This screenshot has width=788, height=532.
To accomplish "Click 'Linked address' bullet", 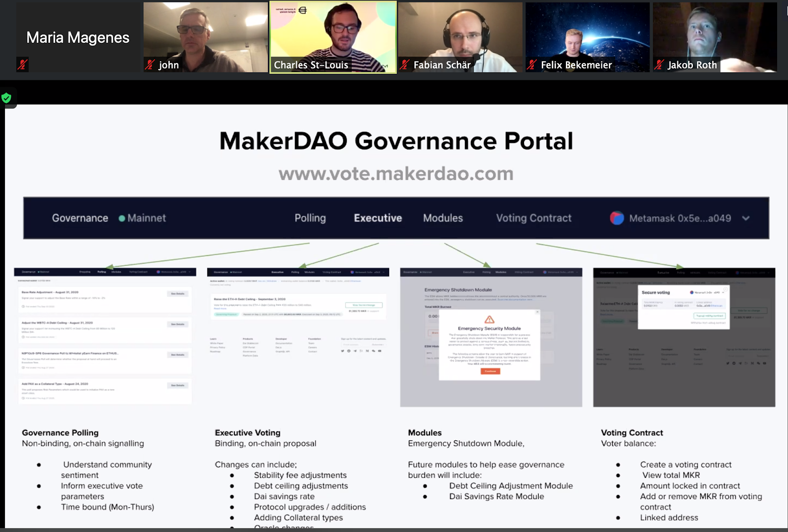I will click(x=669, y=518).
